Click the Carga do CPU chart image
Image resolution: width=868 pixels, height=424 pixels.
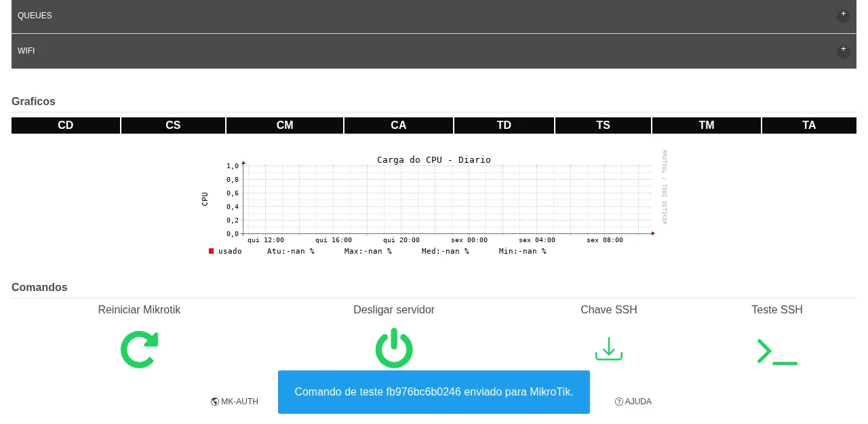pos(434,203)
